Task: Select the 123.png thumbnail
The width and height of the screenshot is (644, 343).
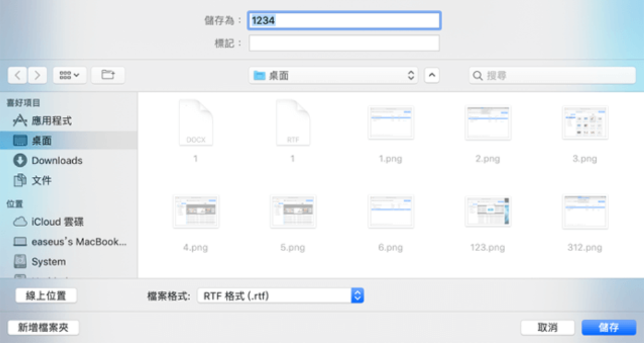Action: click(x=488, y=211)
